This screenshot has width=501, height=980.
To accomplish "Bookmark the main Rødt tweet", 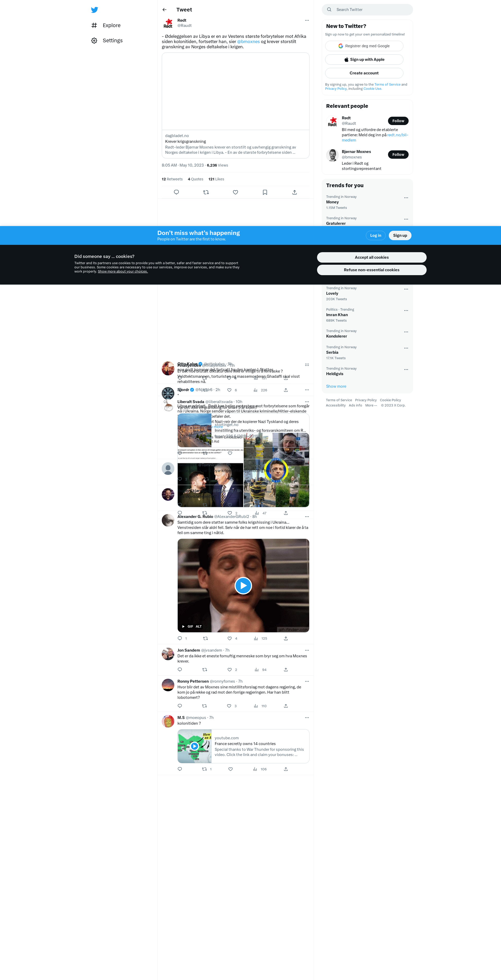I will [x=265, y=192].
